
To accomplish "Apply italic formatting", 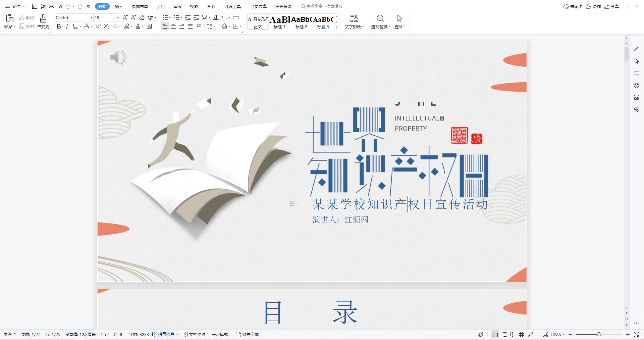I will (x=67, y=27).
